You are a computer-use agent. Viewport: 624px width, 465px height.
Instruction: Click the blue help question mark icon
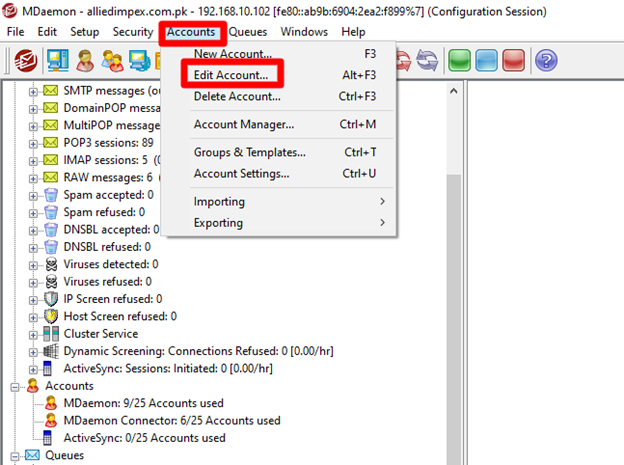pos(545,61)
